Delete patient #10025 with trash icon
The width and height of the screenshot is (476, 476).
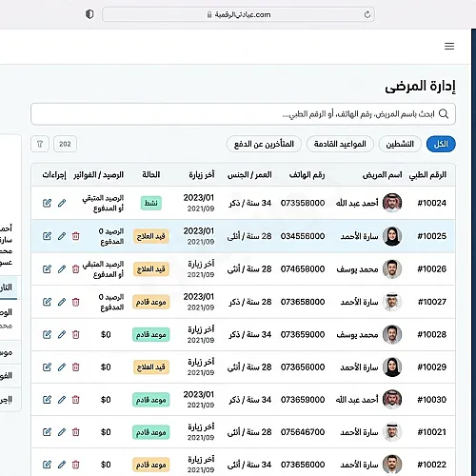pos(75,236)
